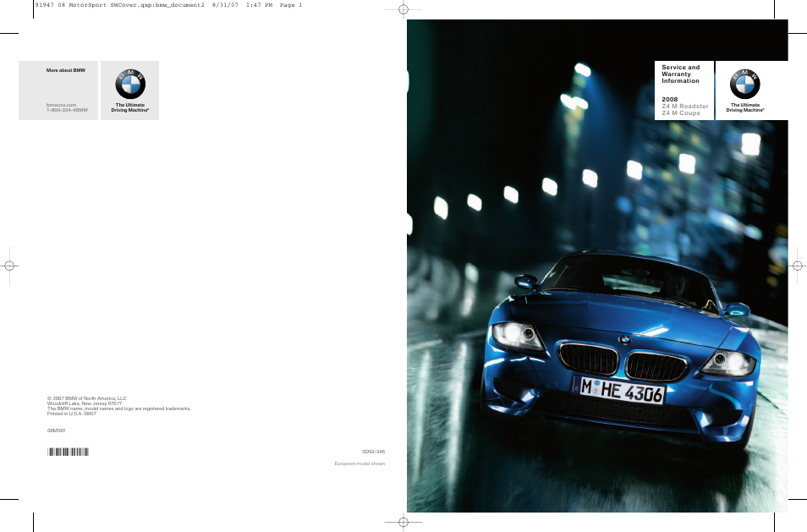Click 'Service and Warranty Information' title

[680, 74]
